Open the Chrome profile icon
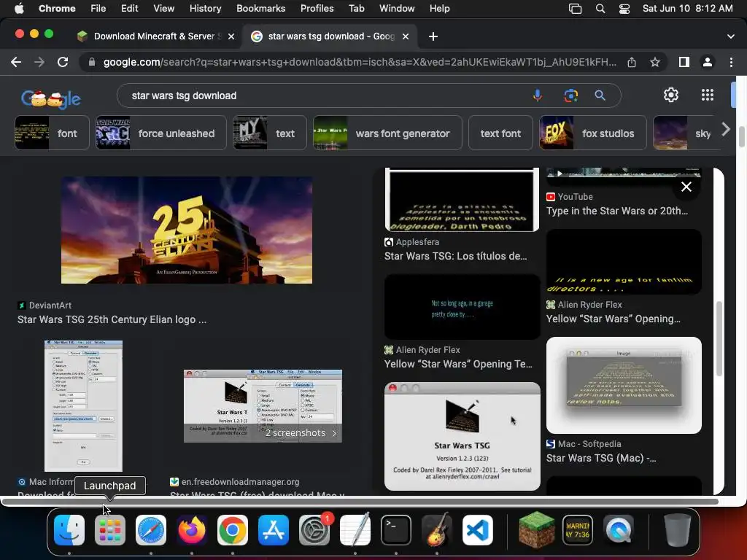This screenshot has height=560, width=747. [x=708, y=62]
